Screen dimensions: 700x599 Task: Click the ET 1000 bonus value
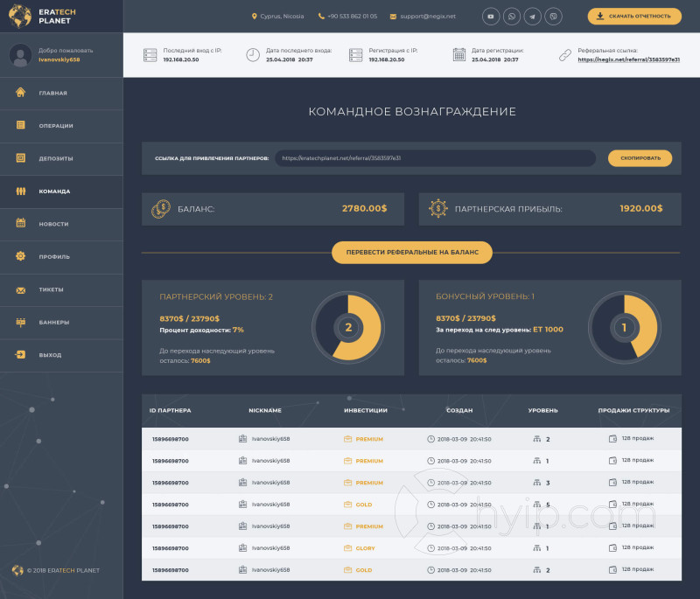click(x=549, y=330)
